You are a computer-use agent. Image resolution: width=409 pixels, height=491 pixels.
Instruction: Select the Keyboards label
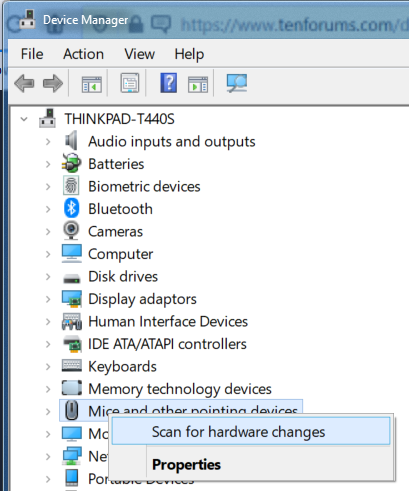pyautogui.click(x=122, y=367)
